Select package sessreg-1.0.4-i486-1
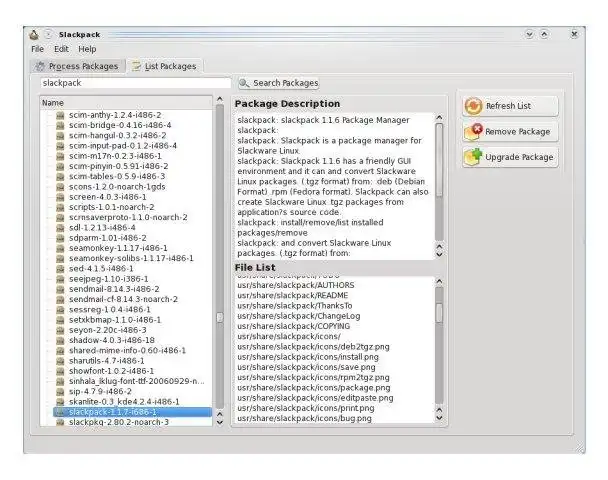Screen dimensions: 608x480 [110, 309]
